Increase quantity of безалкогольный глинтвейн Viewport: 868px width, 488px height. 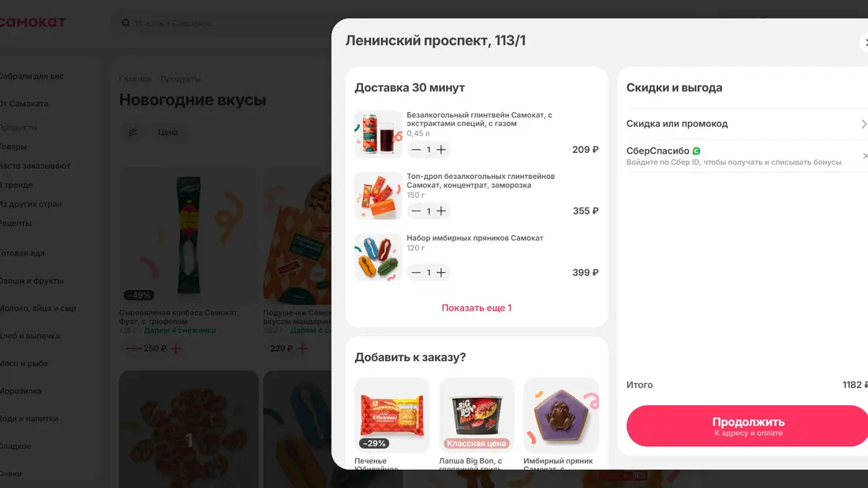(x=440, y=149)
